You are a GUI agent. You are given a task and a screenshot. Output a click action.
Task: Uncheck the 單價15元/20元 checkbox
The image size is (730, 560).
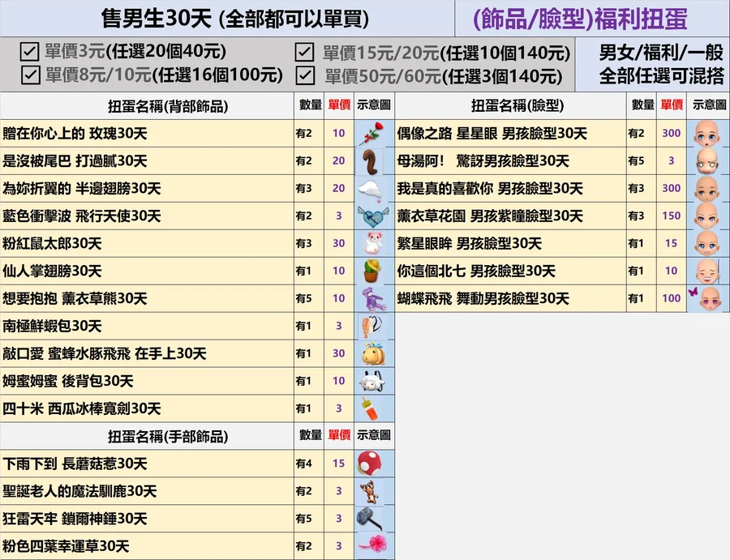coord(305,53)
